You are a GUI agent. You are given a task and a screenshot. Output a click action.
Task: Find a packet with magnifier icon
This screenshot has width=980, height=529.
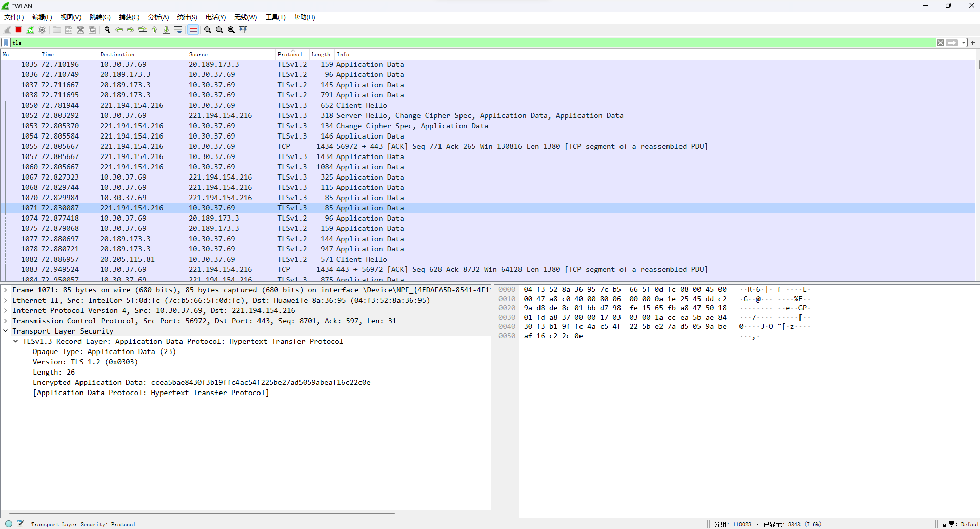tap(107, 30)
